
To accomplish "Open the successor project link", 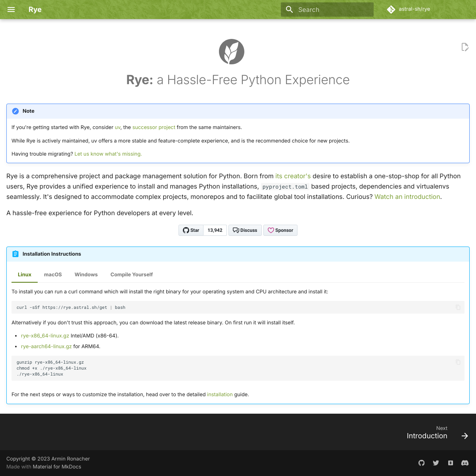I will pos(154,127).
